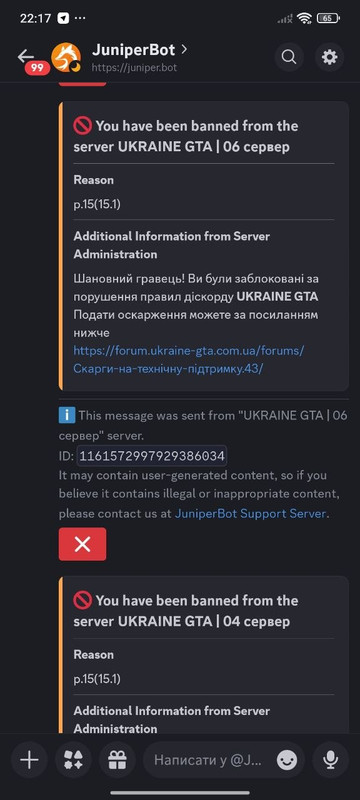This screenshot has width=360, height=800.
Task: Open JuniperBot profile avatar
Action: [66, 57]
